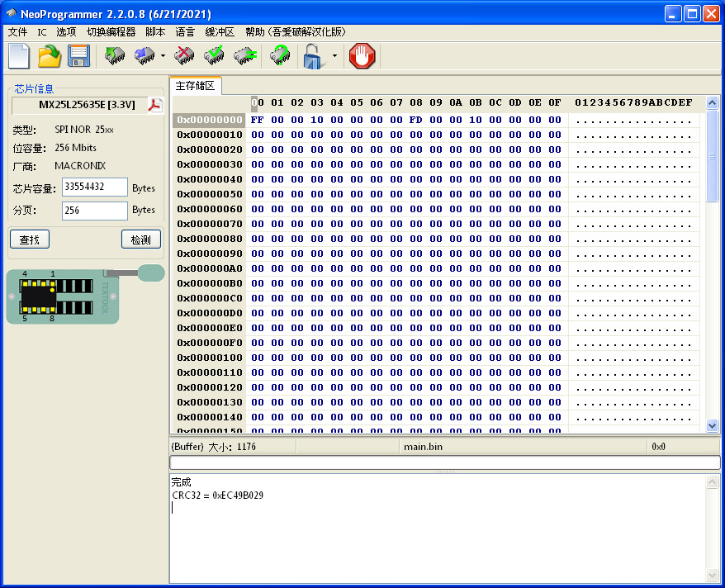Open the IC menu
Viewport: 725px width, 588px height.
point(42,32)
